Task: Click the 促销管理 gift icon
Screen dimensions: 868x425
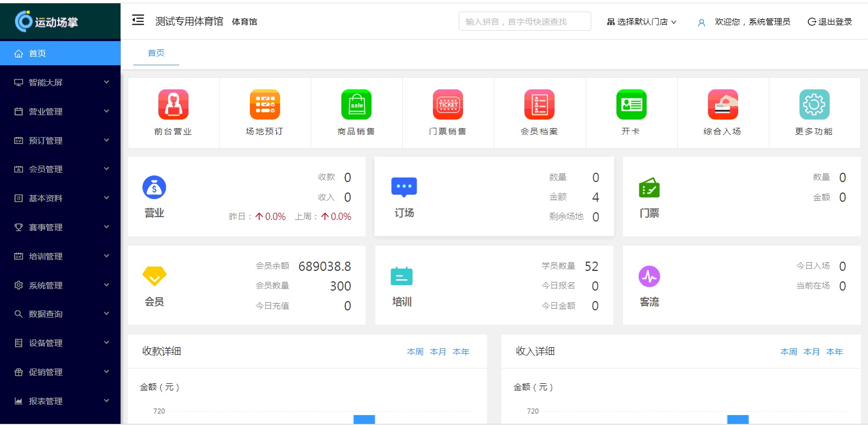Action: [19, 372]
